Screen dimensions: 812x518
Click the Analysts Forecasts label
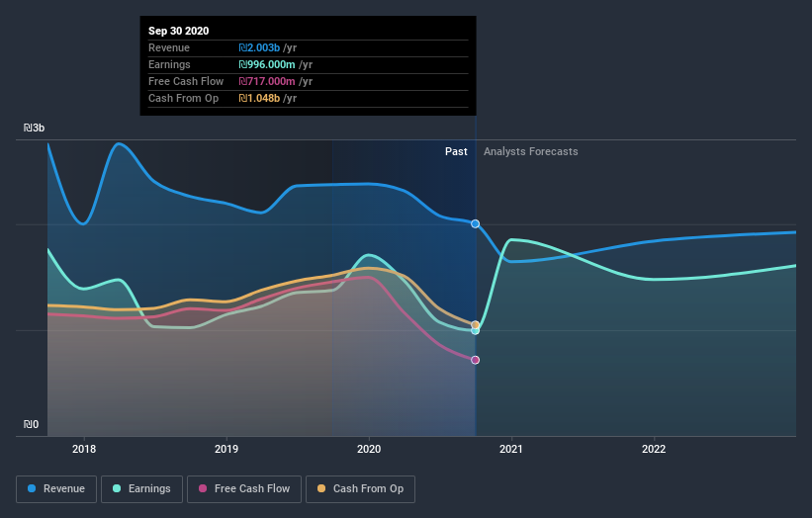pos(531,151)
